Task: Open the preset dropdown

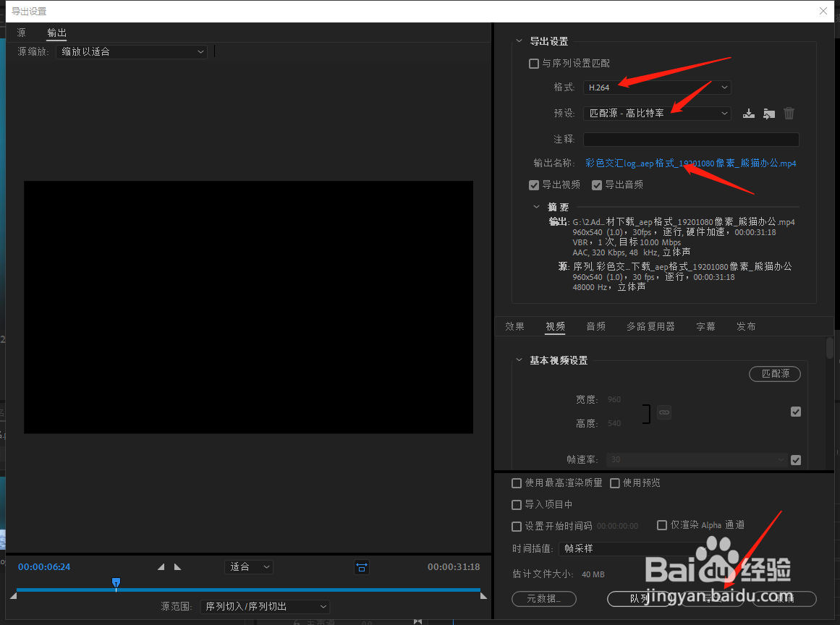Action: coord(658,114)
